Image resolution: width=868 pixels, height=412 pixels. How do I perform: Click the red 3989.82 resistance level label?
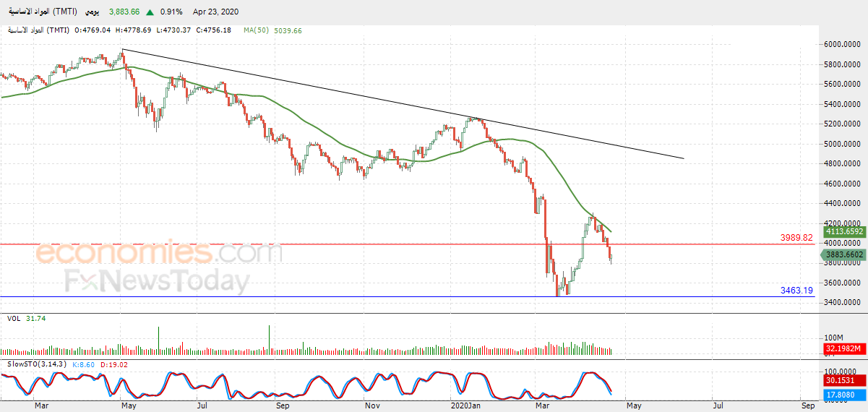click(x=796, y=237)
